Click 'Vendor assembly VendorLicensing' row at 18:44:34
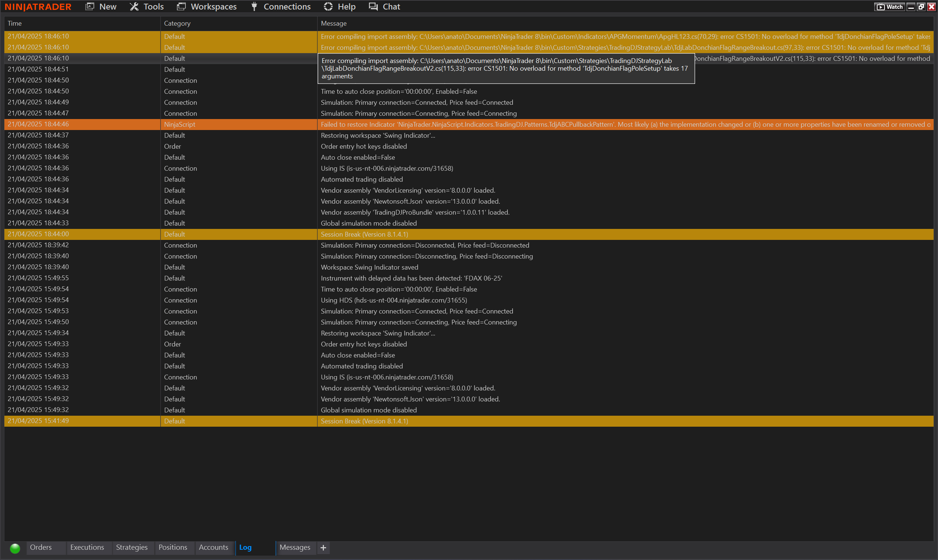Viewport: 938px width, 560px height. tap(469, 190)
